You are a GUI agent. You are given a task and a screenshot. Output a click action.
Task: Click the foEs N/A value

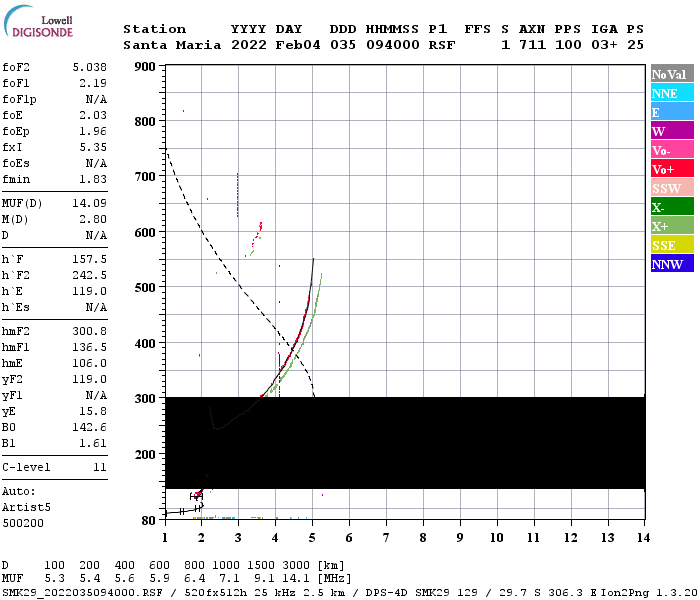[x=96, y=163]
